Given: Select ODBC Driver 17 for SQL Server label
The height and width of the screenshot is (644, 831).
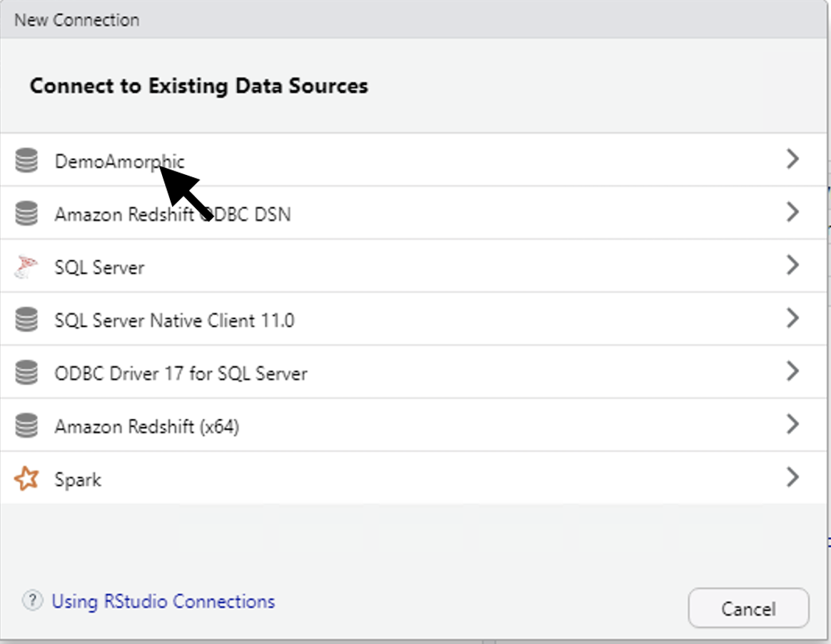Looking at the screenshot, I should click(x=181, y=373).
